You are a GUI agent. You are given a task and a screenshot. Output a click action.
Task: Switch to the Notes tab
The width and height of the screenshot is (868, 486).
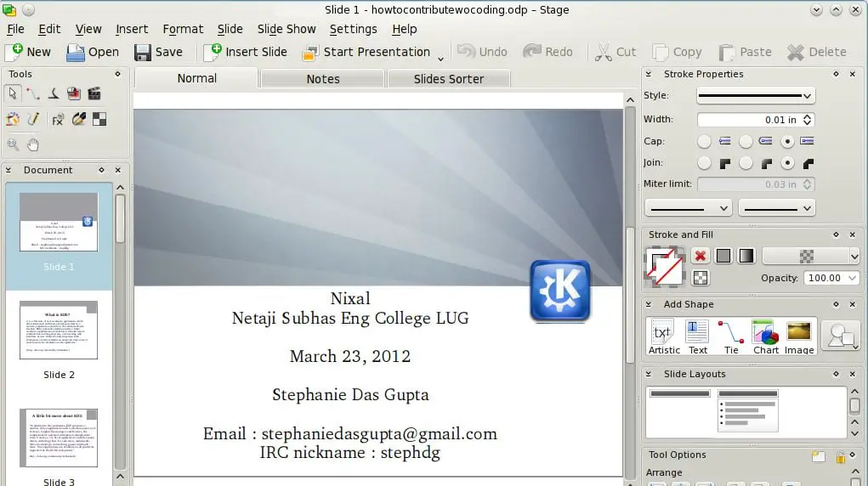[323, 79]
